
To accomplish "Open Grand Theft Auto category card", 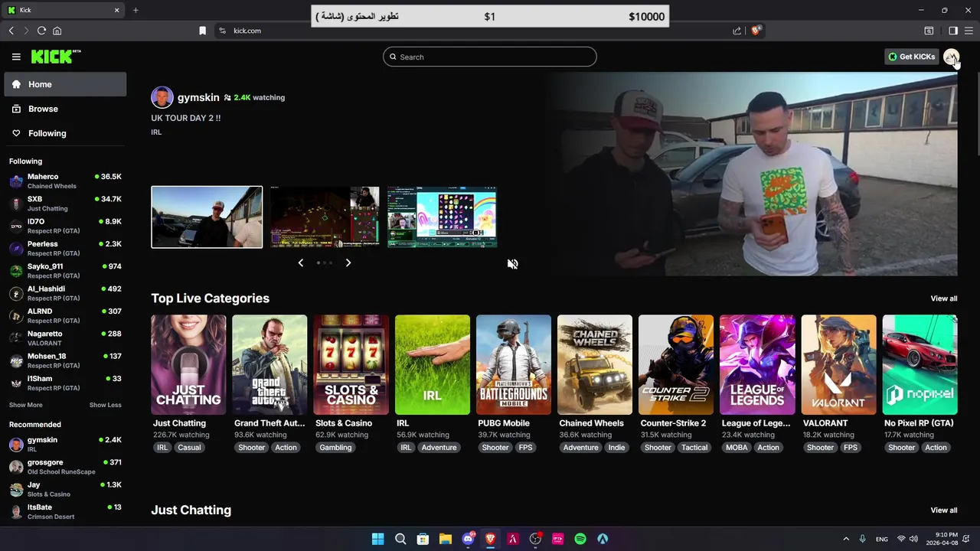I will point(269,365).
